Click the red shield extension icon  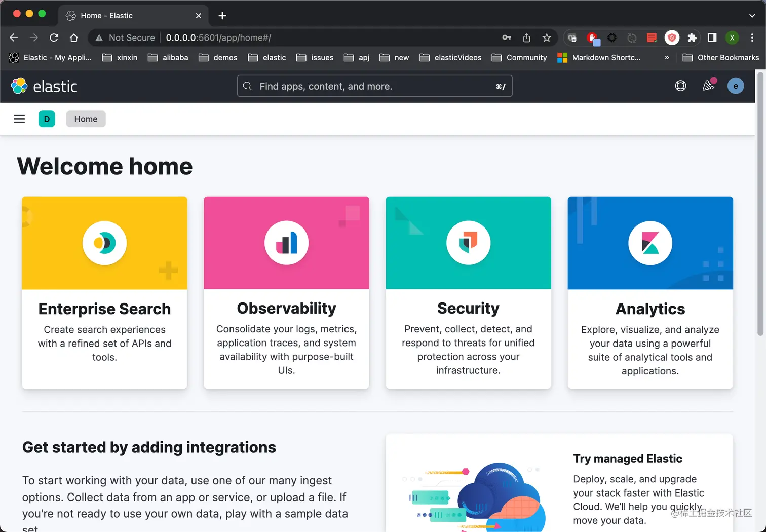click(x=672, y=37)
